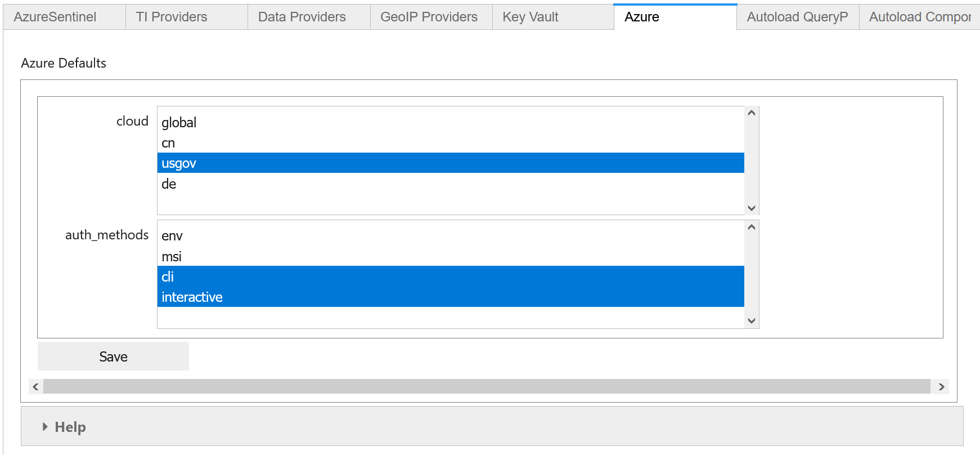980x455 pixels.
Task: Open the Data Providers tab
Action: (x=309, y=17)
